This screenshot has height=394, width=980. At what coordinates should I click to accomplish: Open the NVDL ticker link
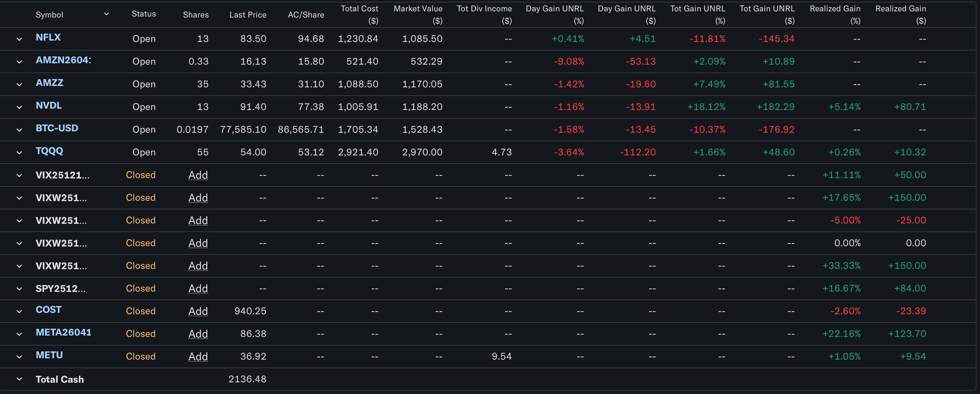pyautogui.click(x=49, y=106)
